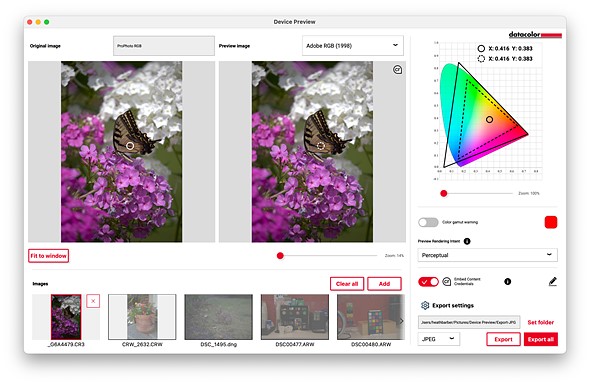
Task: Select the _G6A4479.CR3 thumbnail
Action: click(66, 317)
